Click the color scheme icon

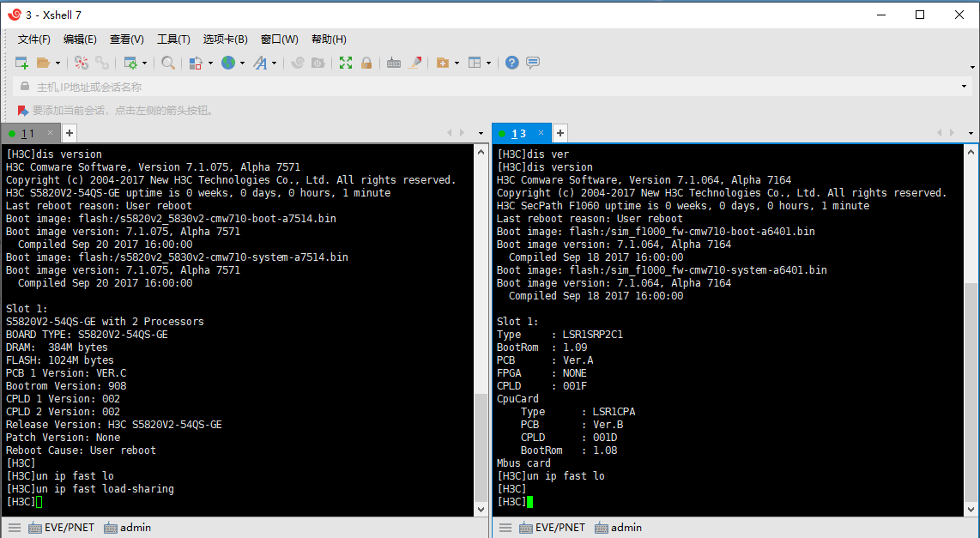[x=196, y=63]
